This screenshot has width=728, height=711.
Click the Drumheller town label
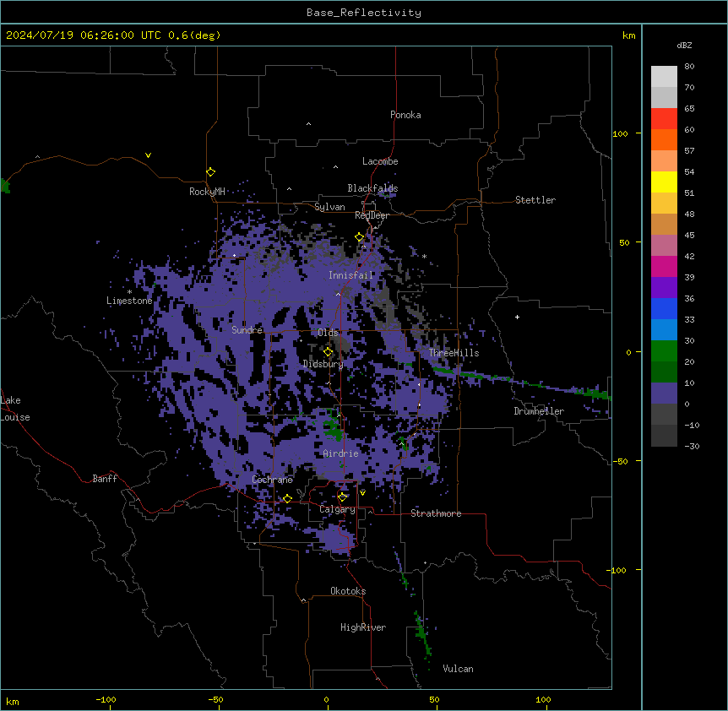(x=539, y=411)
